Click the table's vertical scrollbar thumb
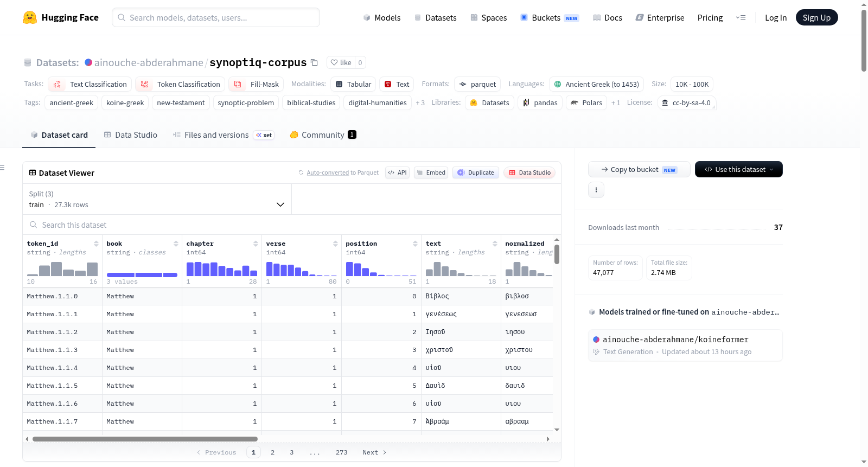868x467 pixels. (x=557, y=254)
